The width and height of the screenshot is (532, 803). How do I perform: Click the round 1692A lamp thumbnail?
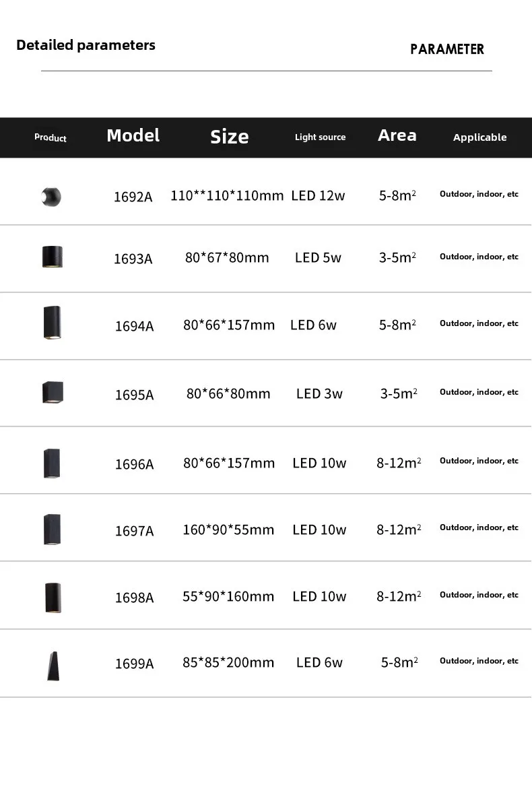tap(51, 197)
